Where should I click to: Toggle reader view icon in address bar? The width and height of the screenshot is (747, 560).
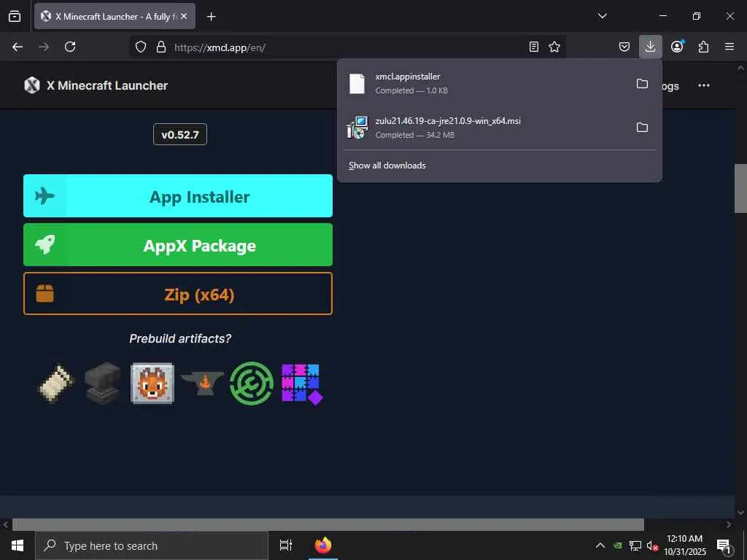click(x=533, y=47)
